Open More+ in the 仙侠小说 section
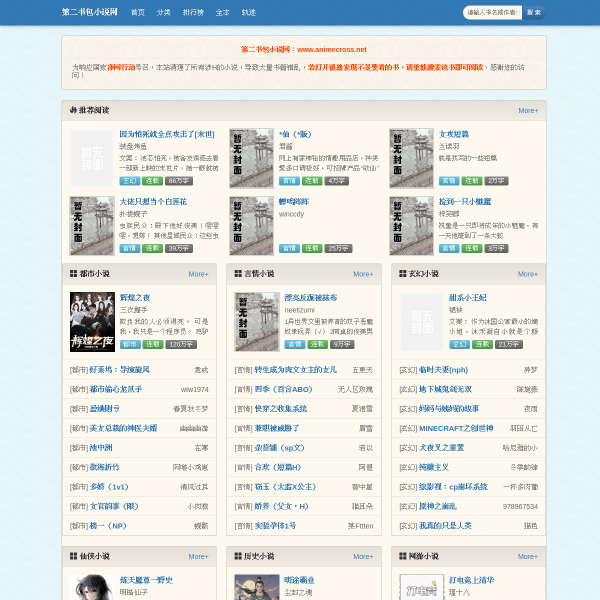The height and width of the screenshot is (600, 600). (x=198, y=556)
